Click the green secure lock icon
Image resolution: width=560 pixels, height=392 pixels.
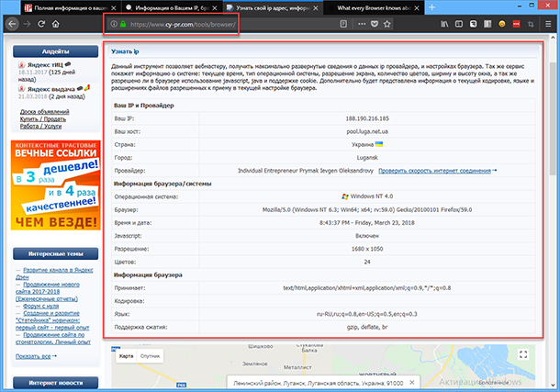coord(123,24)
